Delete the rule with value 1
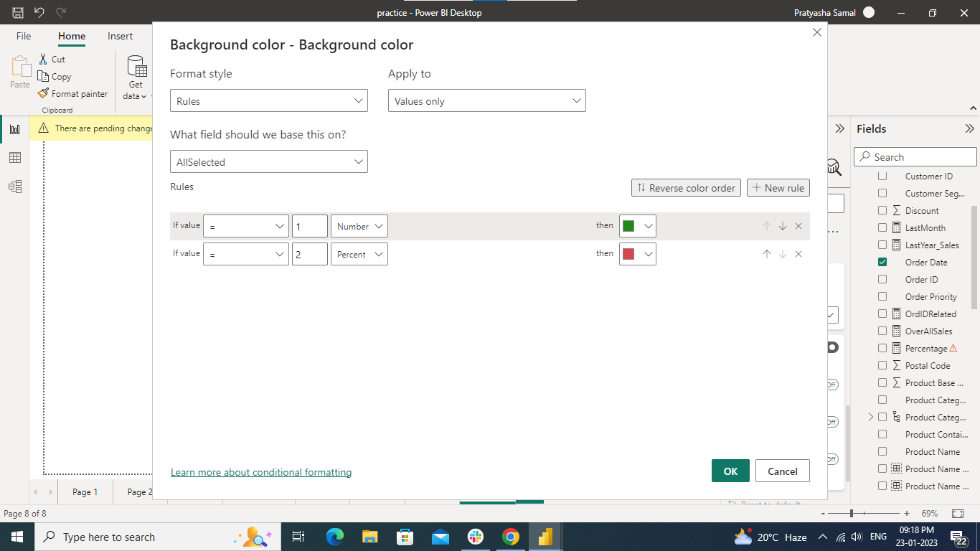The height and width of the screenshot is (551, 980). click(x=798, y=226)
